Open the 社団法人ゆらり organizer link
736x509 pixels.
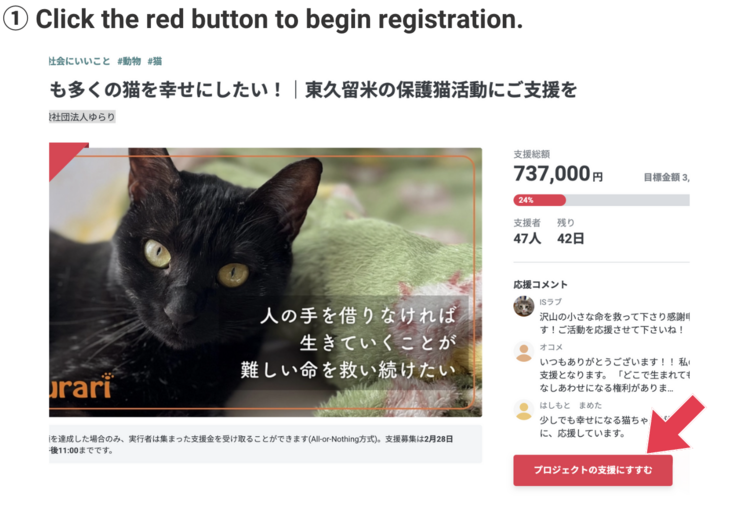(x=82, y=117)
